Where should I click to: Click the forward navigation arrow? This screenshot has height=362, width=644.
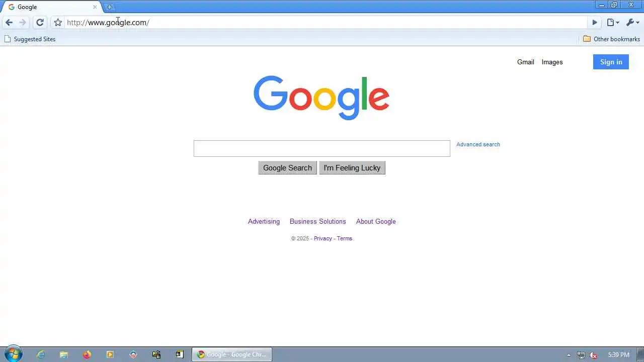tap(23, 22)
